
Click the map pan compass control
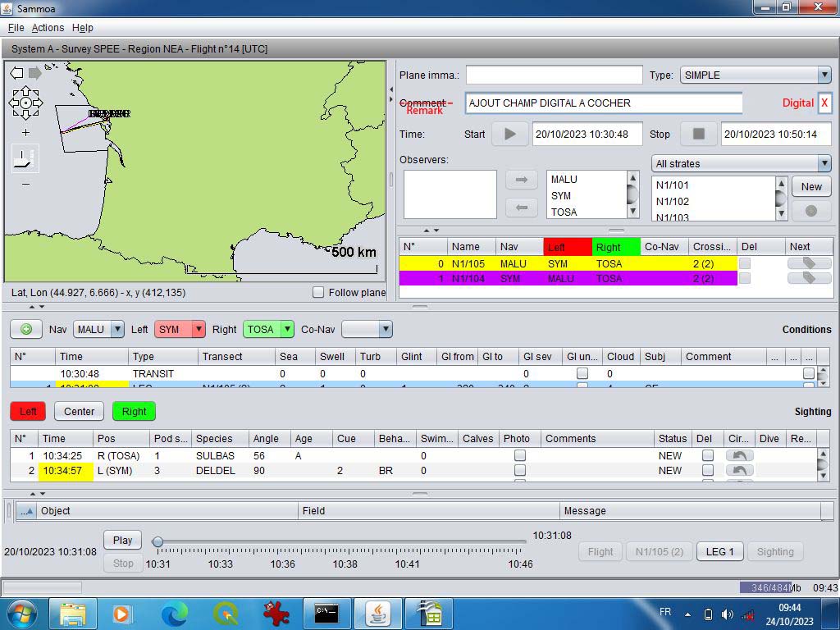tap(25, 103)
